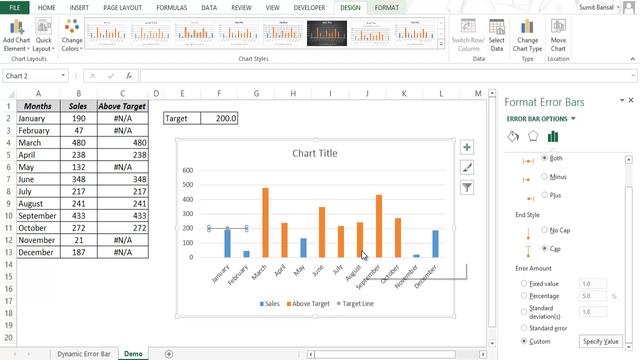Click Insert Function fx icon
This screenshot has width=640, height=360.
point(129,76)
